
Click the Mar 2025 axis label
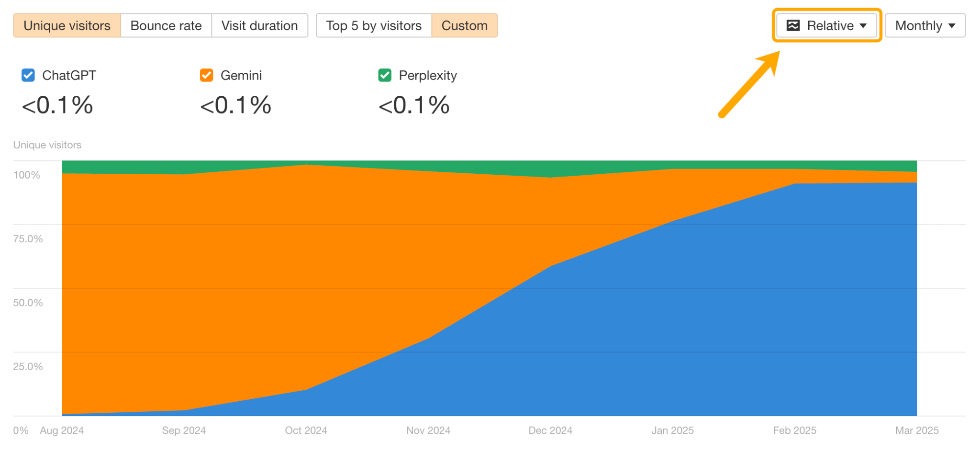tap(917, 430)
